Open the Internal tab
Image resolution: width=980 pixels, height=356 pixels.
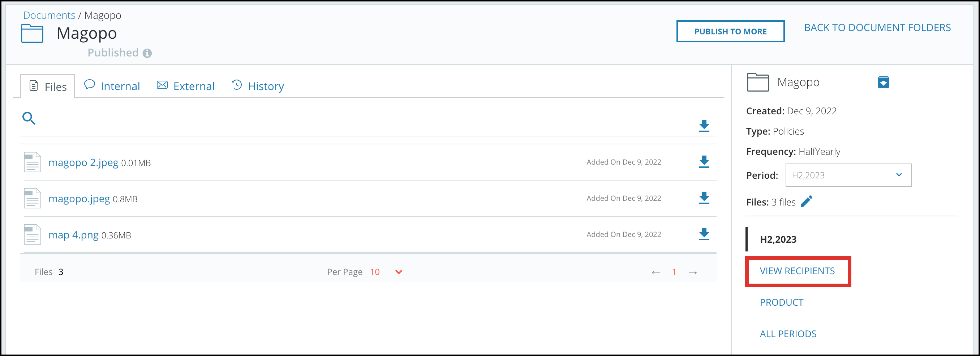112,86
